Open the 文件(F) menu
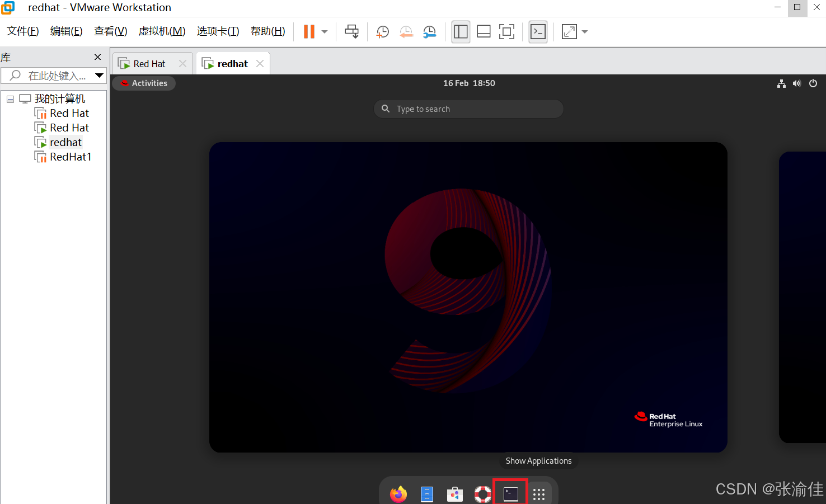 23,31
